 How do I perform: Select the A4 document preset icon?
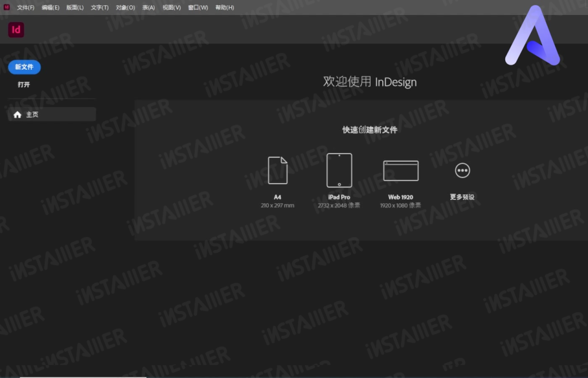(x=278, y=170)
